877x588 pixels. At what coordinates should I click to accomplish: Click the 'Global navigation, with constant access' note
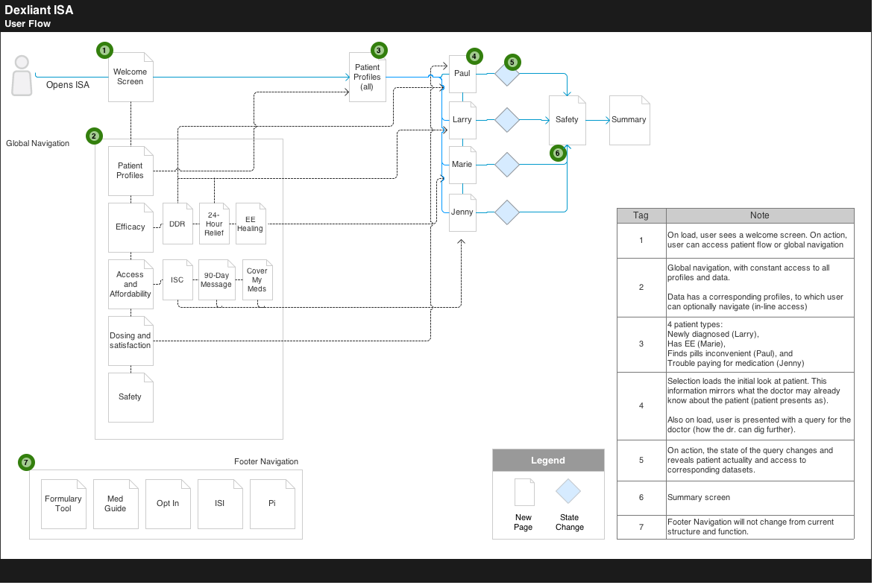click(x=760, y=288)
